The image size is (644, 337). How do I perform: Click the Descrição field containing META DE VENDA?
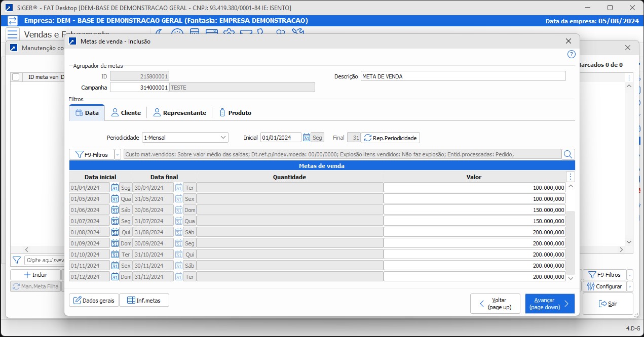tap(463, 76)
